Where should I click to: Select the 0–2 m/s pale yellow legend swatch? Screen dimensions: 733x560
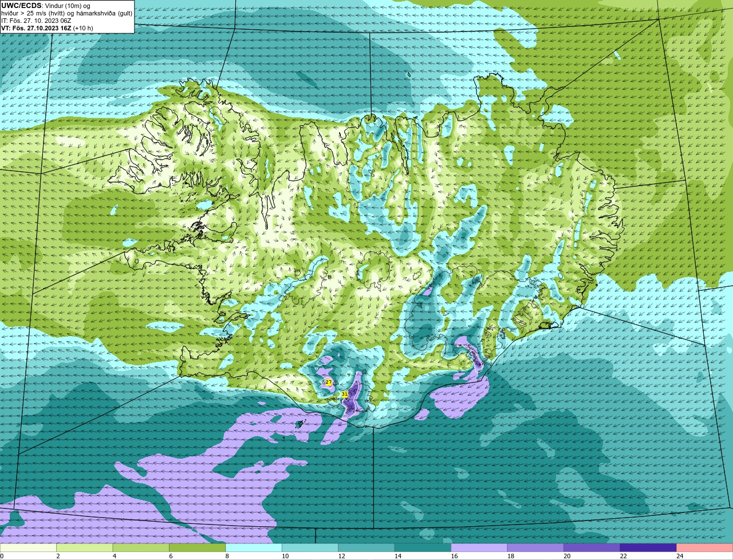(29, 547)
